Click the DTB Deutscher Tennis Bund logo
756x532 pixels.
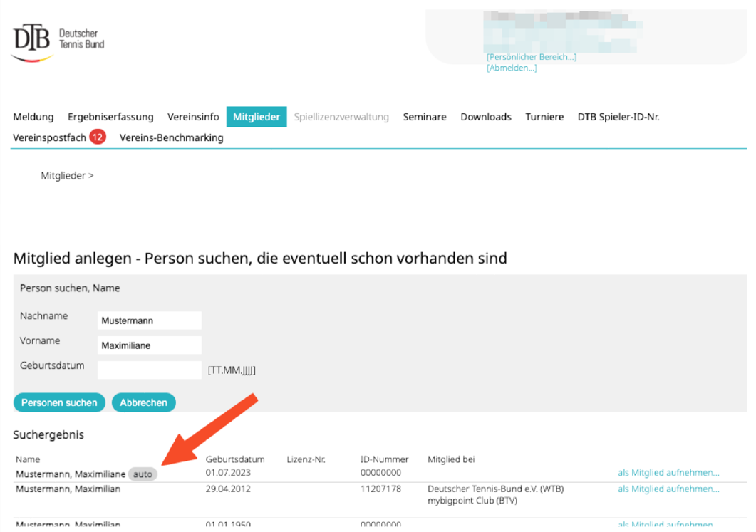pyautogui.click(x=58, y=41)
